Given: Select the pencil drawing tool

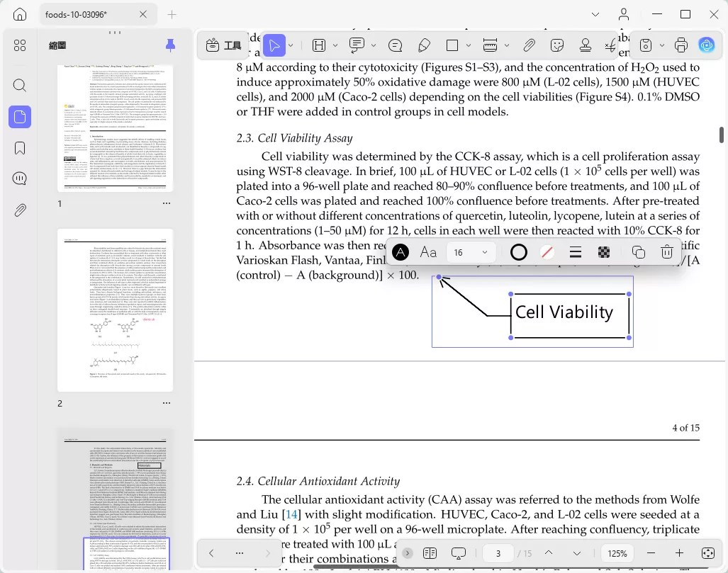Looking at the screenshot, I should 424,45.
